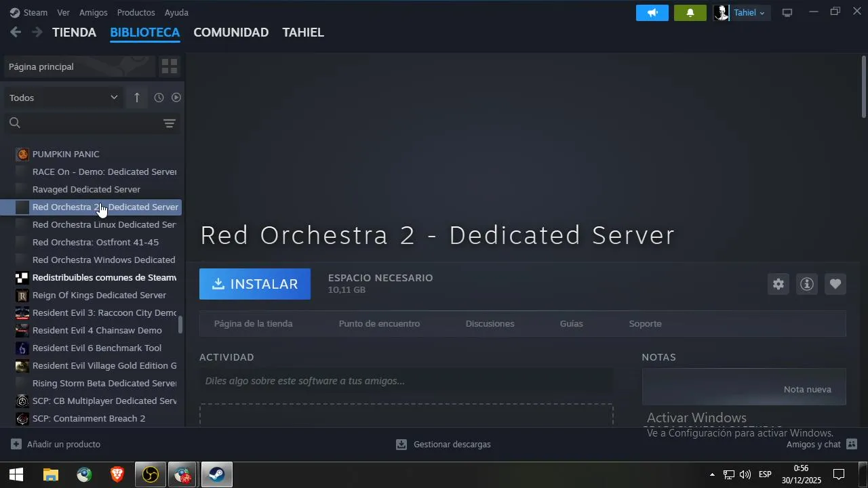Click the Steam taskbar icon
This screenshot has width=868, height=488.
217,474
